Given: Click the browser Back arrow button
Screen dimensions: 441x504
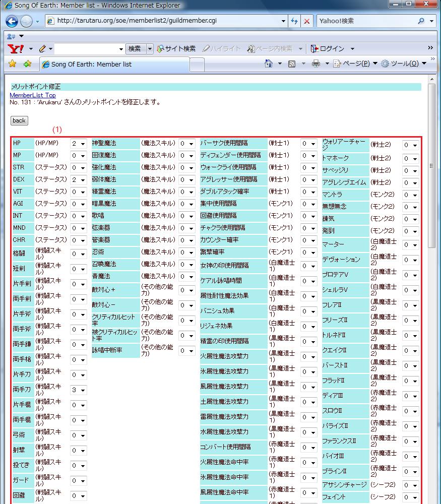Looking at the screenshot, I should click(12, 21).
